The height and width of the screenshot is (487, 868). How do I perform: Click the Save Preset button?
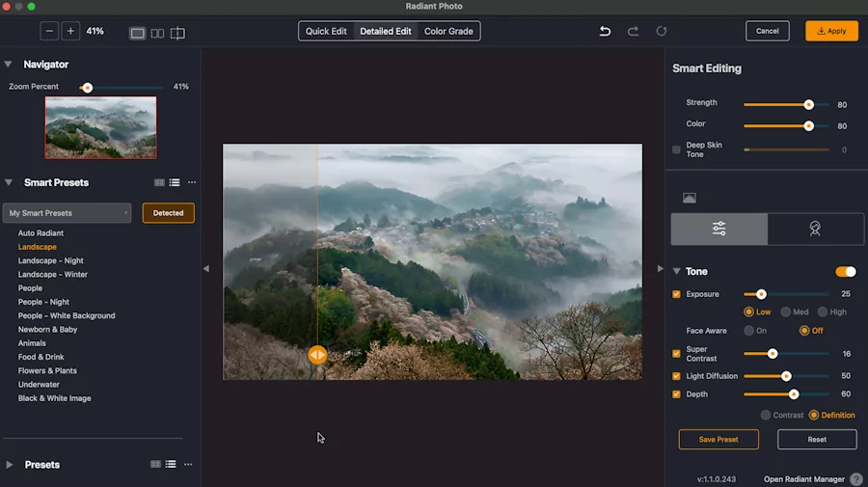[719, 440]
